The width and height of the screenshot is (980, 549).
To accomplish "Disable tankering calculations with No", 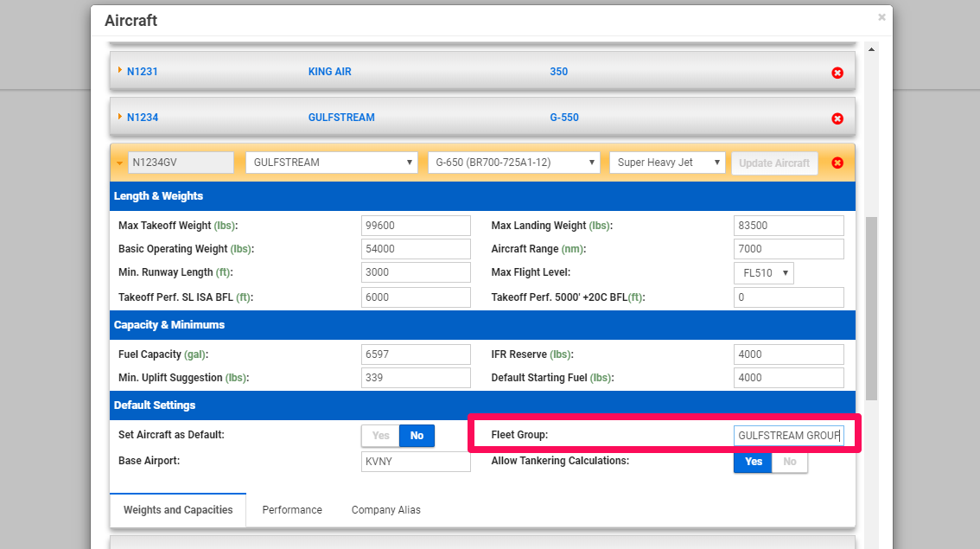I will pyautogui.click(x=790, y=462).
